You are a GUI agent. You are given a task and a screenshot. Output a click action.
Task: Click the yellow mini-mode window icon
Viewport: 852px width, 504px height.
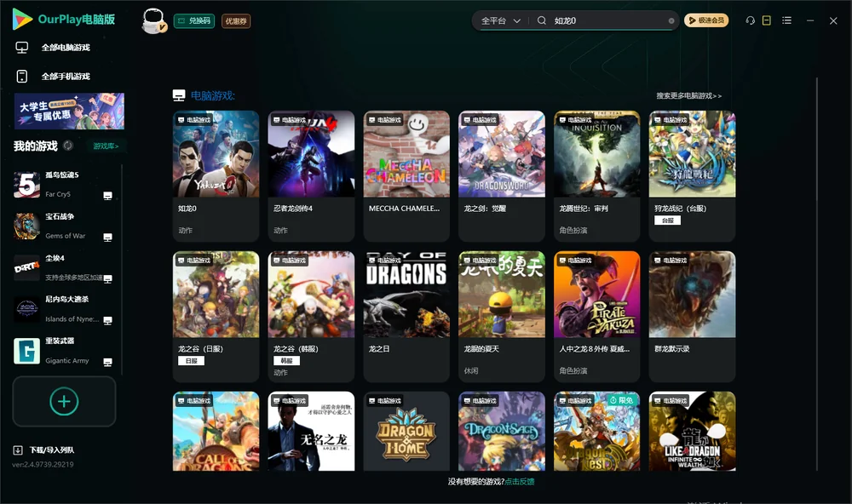point(767,20)
